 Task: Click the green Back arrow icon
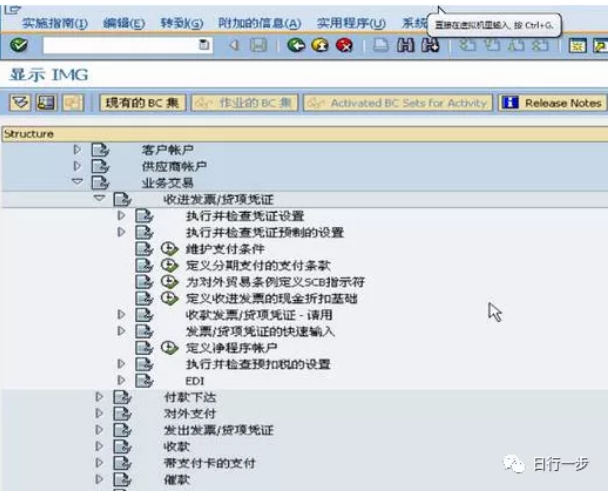click(x=296, y=46)
